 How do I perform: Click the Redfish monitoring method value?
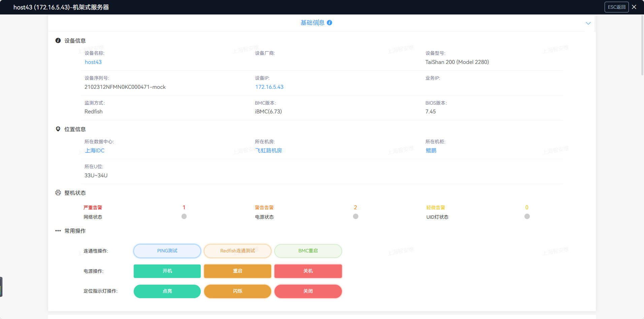[x=94, y=111]
